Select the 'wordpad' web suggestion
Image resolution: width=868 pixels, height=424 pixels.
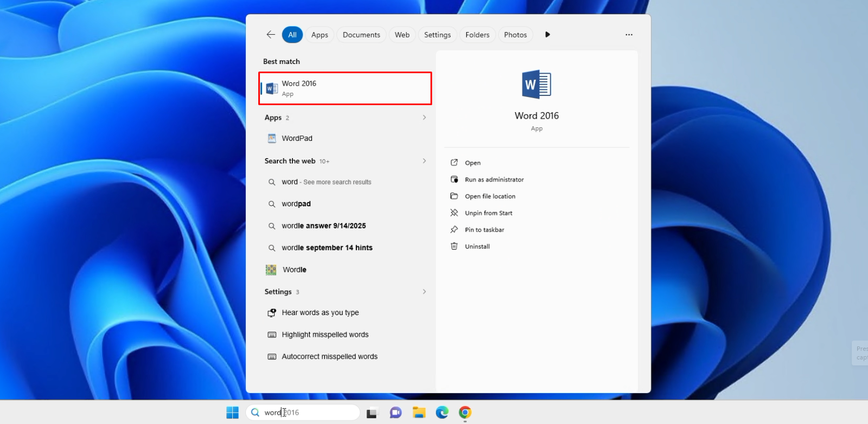click(345, 204)
